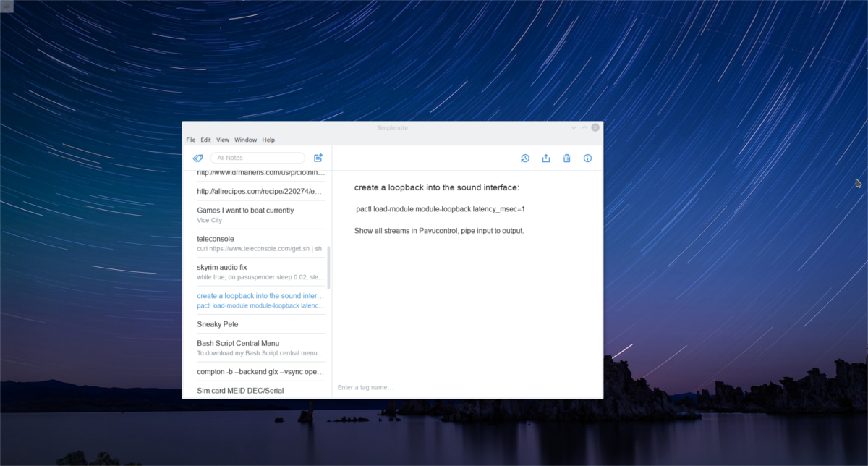The image size is (868, 466).
Task: Select the 'Games I want to beat currently' note
Action: [x=261, y=215]
